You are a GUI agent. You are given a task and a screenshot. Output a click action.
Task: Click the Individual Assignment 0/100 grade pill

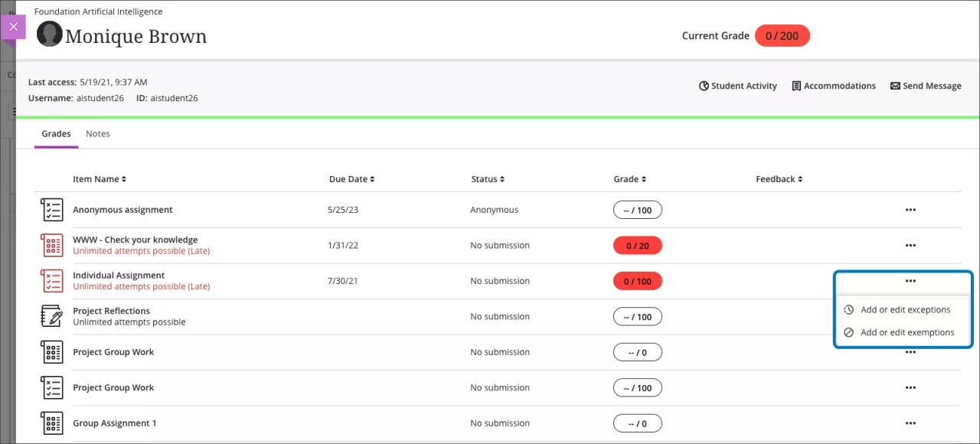coord(637,280)
